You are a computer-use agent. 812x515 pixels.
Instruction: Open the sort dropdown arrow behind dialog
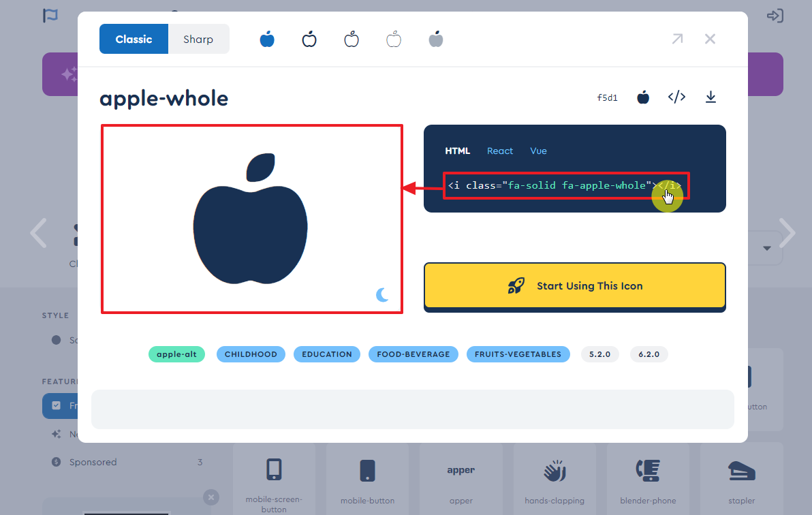coord(767,248)
